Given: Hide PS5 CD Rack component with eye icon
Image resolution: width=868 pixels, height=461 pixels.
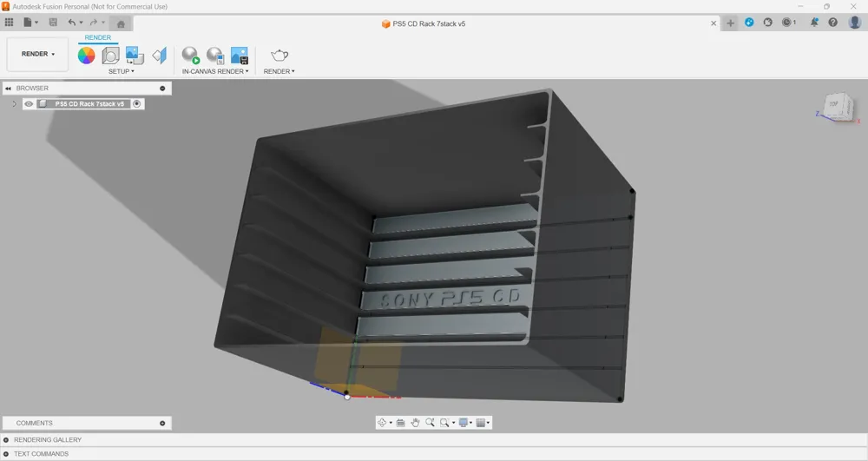Looking at the screenshot, I should [x=29, y=104].
